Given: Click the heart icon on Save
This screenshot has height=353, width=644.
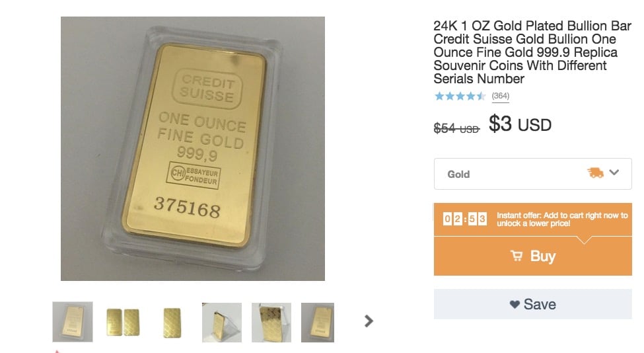Looking at the screenshot, I should [515, 305].
